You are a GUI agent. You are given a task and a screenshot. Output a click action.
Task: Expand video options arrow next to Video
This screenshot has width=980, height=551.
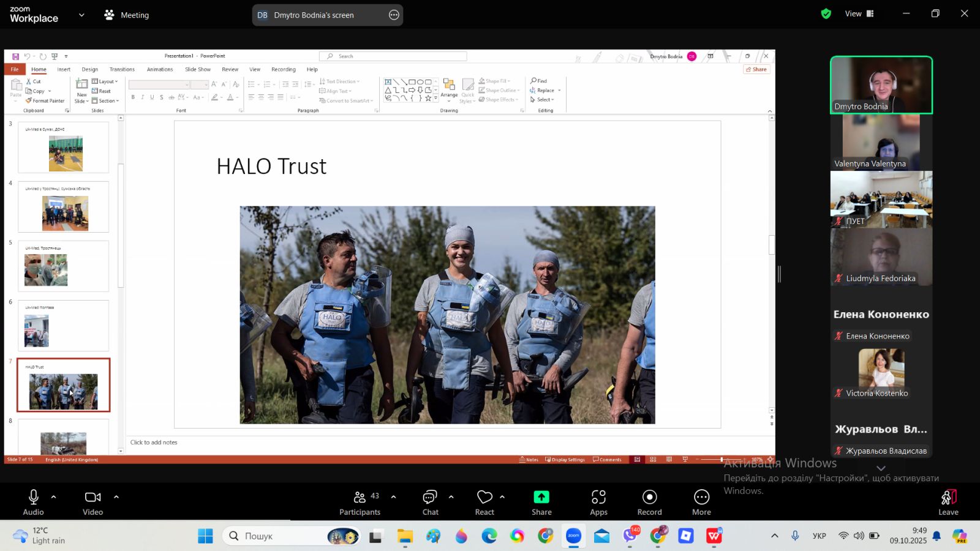tap(116, 497)
